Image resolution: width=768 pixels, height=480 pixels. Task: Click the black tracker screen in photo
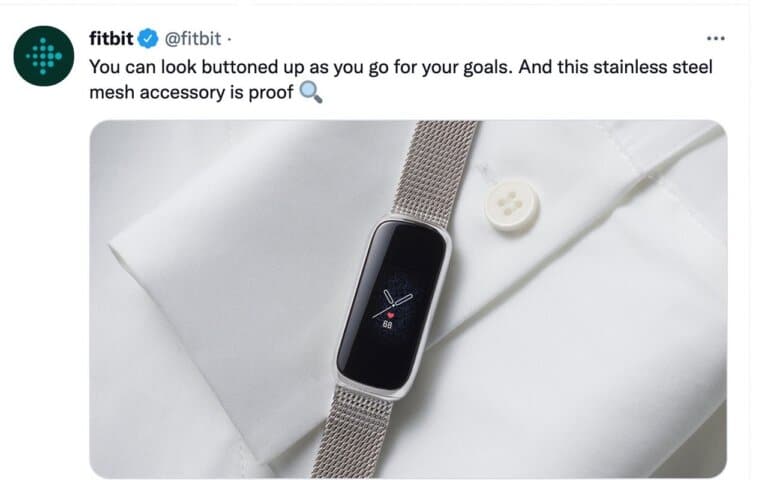393,305
